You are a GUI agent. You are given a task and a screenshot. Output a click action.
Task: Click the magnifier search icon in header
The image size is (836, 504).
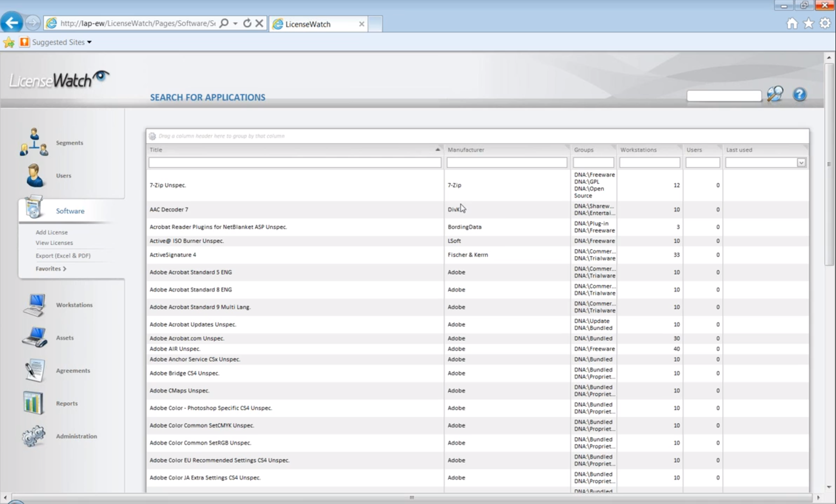775,95
